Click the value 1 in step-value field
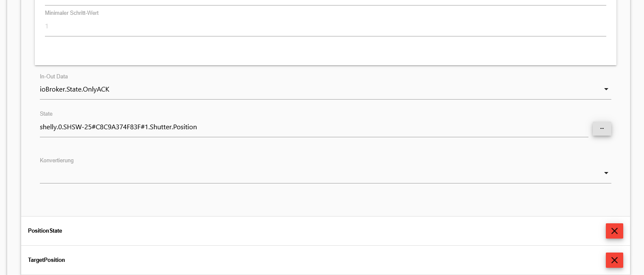This screenshot has width=644, height=275. tap(47, 27)
